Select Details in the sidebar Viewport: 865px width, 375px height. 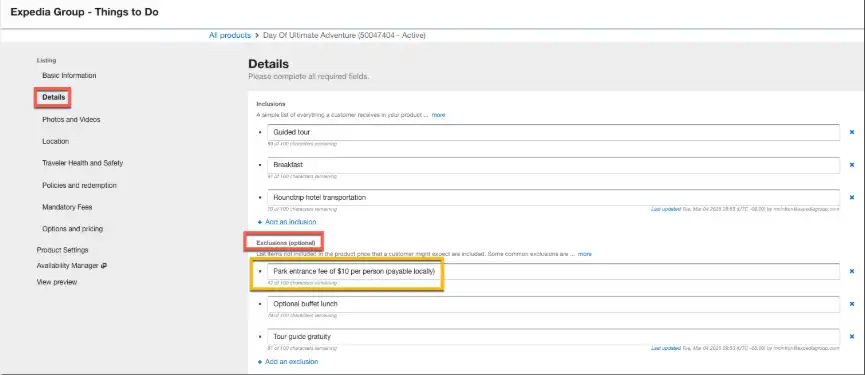coord(54,98)
